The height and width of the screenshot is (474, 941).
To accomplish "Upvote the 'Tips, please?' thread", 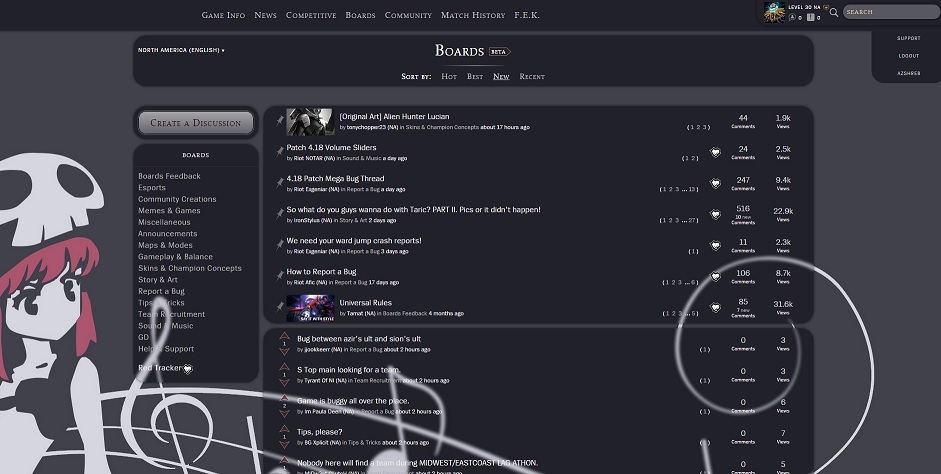I will click(x=284, y=429).
